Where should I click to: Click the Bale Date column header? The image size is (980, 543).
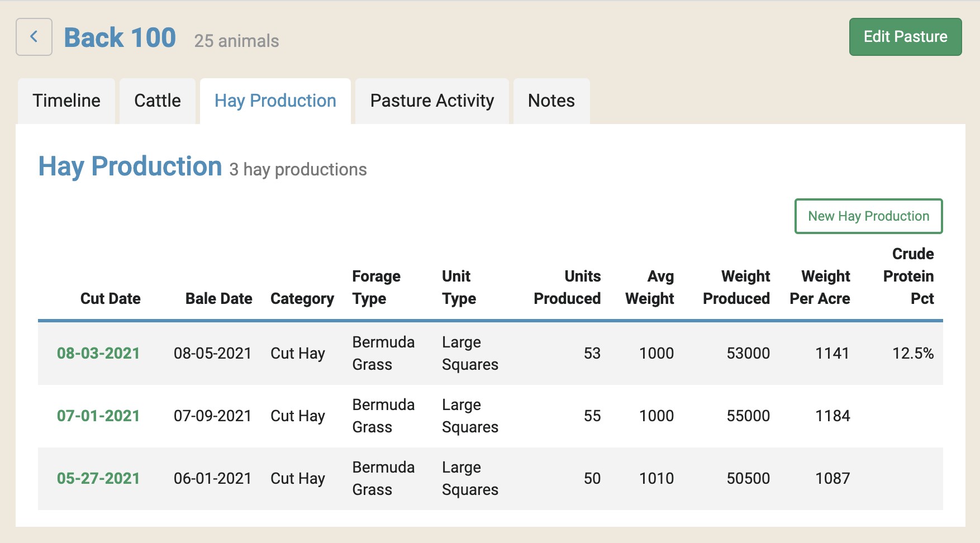(x=218, y=299)
